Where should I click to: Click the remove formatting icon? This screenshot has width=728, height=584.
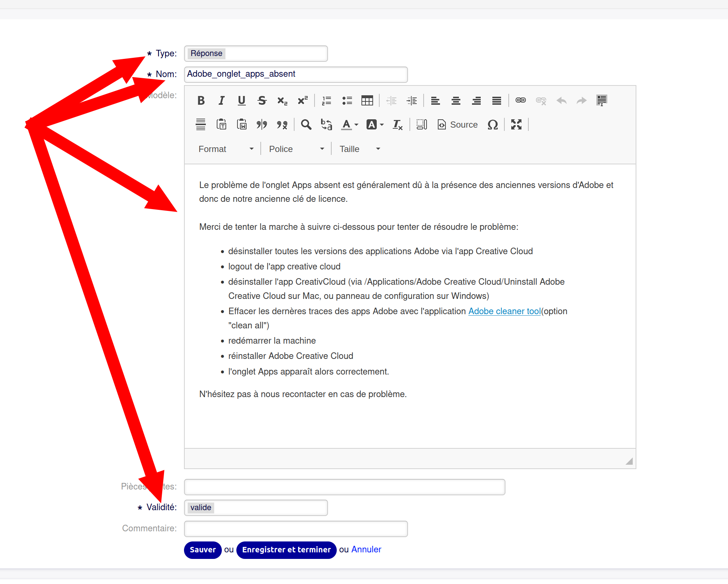pos(397,125)
